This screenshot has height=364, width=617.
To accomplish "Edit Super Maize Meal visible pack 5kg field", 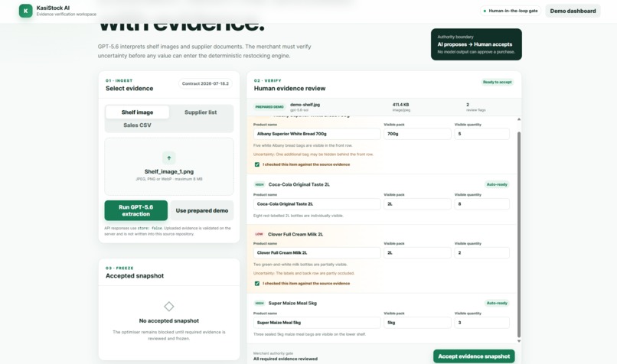I will pos(417,323).
